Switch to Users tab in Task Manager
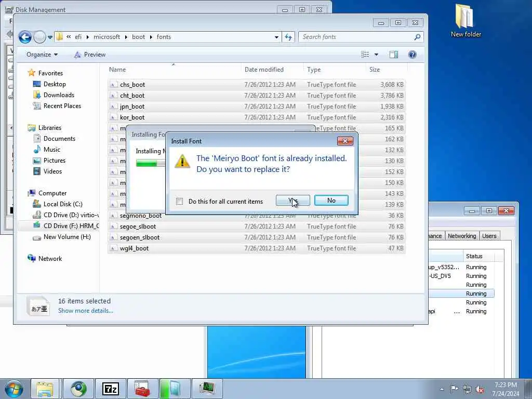The image size is (532, 399). pyautogui.click(x=489, y=236)
